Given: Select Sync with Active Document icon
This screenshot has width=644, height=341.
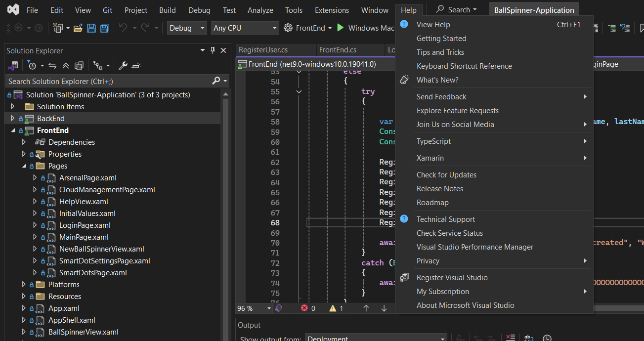Looking at the screenshot, I should 53,65.
